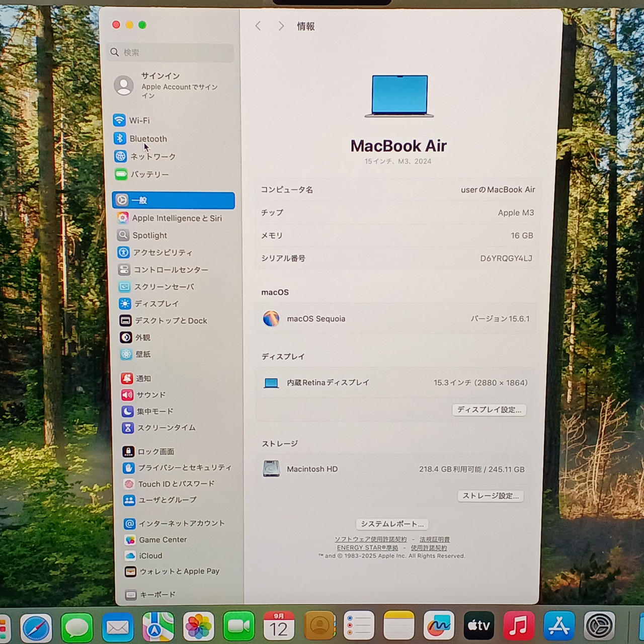Launch Safari from the Dock

(x=36, y=627)
